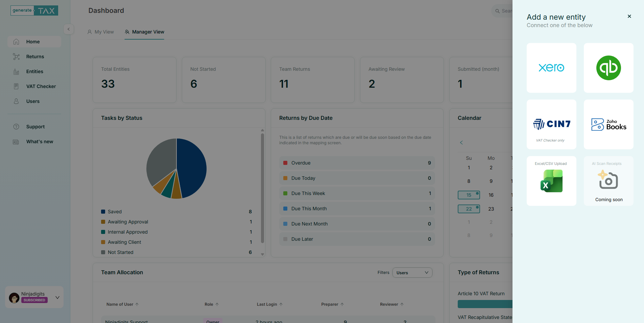Go to the Users section
Screen dimensions: 644x323
(x=32, y=101)
